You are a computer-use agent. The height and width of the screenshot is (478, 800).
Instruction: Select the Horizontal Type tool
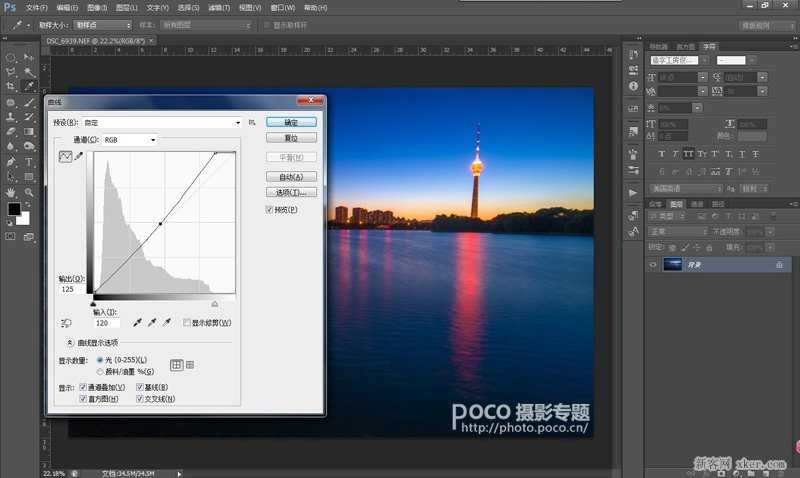29,162
